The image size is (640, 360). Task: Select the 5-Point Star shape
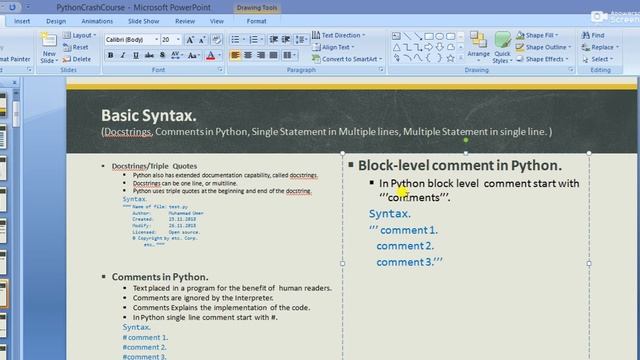point(450,58)
